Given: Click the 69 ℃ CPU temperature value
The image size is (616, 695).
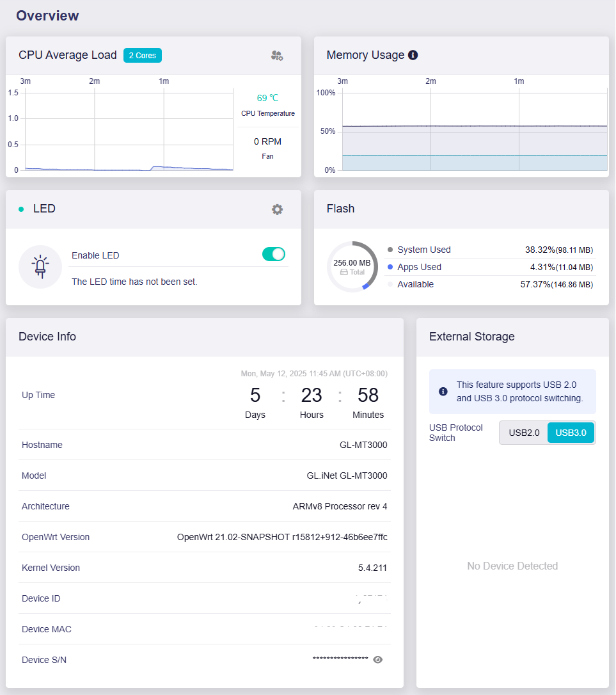Looking at the screenshot, I should [x=267, y=98].
